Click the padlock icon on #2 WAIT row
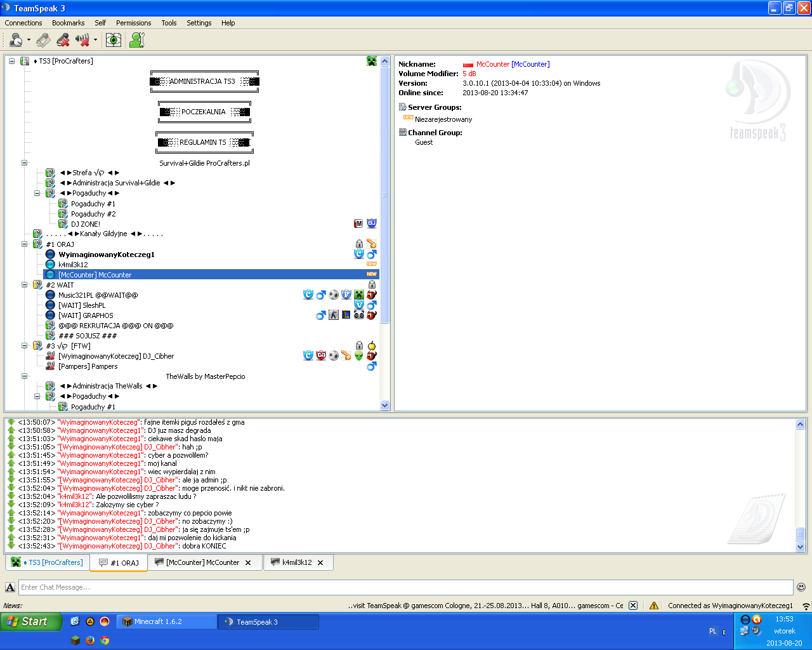This screenshot has height=650, width=812. pos(372,284)
